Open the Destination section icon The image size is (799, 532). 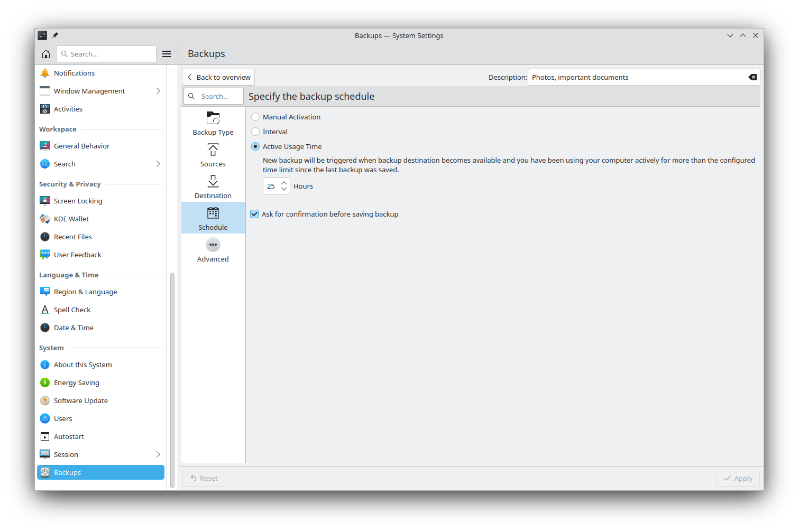pos(213,182)
